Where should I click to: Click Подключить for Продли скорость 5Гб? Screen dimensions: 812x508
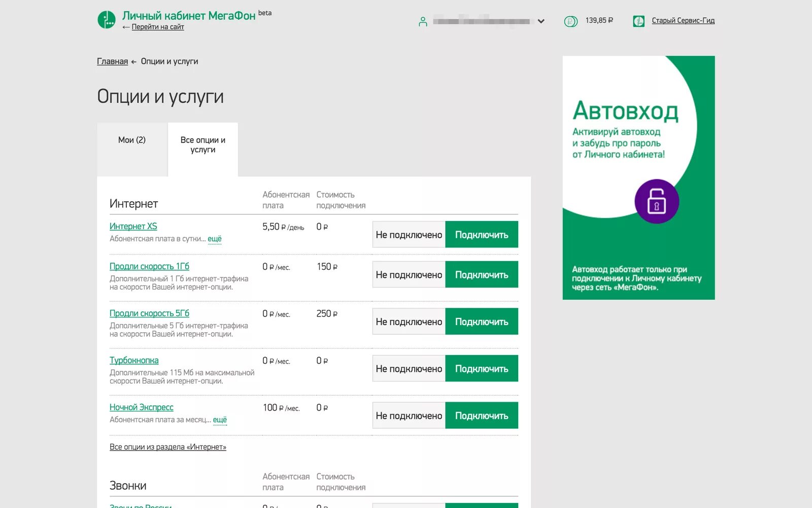[482, 322]
